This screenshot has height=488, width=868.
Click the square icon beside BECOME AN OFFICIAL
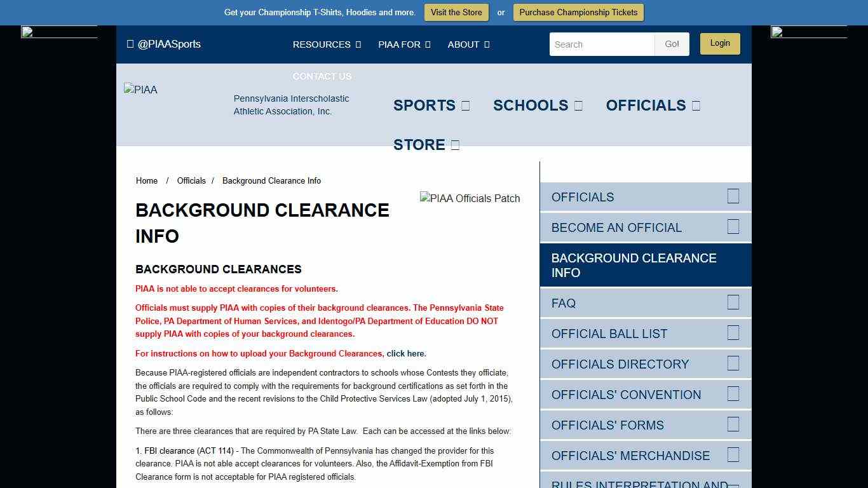point(733,227)
